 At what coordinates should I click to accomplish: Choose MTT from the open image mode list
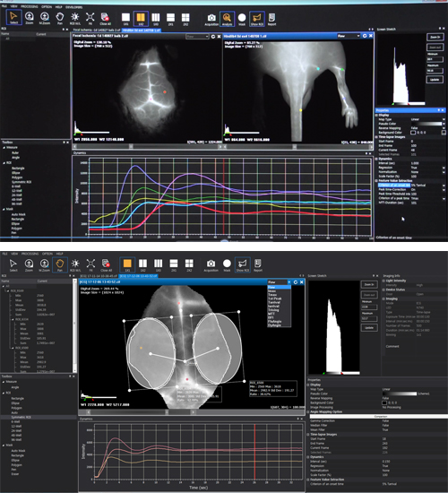pyautogui.click(x=271, y=314)
